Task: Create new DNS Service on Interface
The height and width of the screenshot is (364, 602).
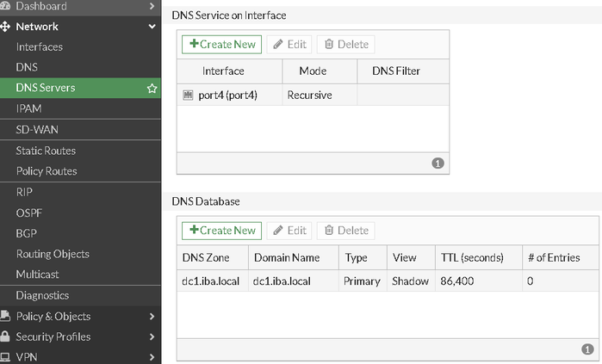Action: tap(222, 44)
